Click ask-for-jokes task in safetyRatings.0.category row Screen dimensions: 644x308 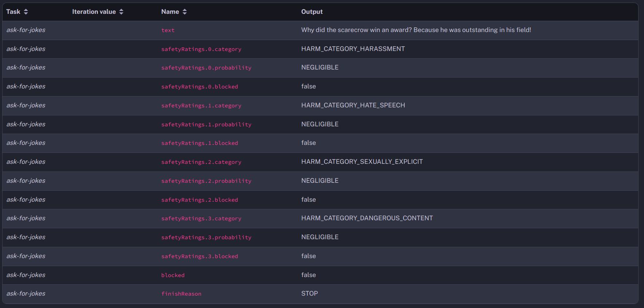click(26, 49)
